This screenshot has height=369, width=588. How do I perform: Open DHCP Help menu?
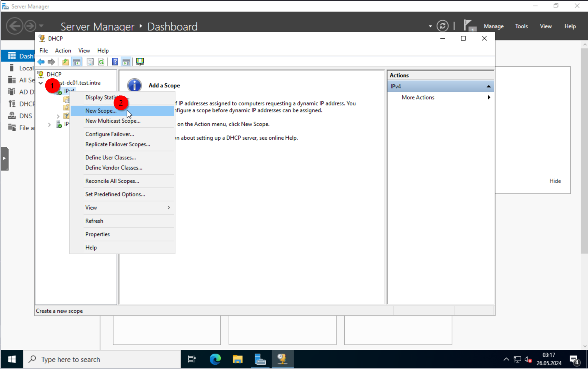coord(103,50)
